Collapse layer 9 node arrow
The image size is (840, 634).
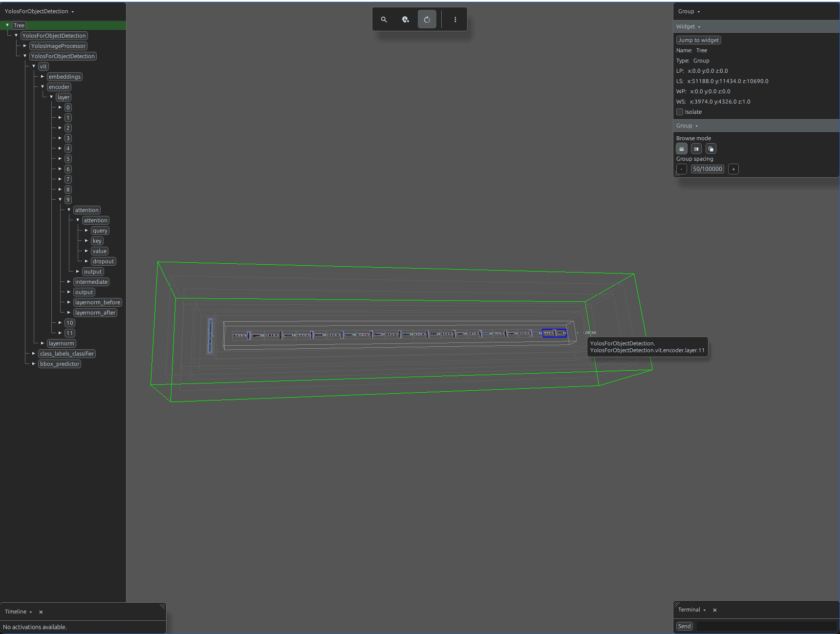[x=60, y=199]
